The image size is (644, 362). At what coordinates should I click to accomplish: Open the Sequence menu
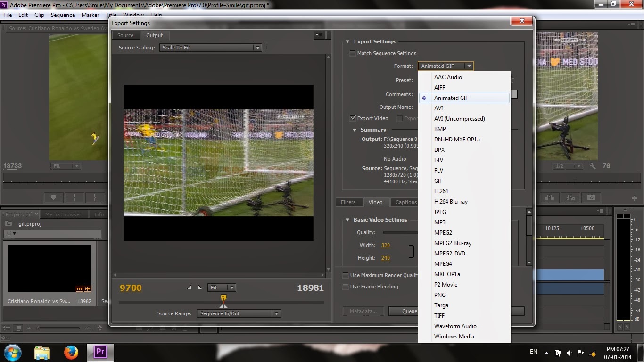pos(63,15)
